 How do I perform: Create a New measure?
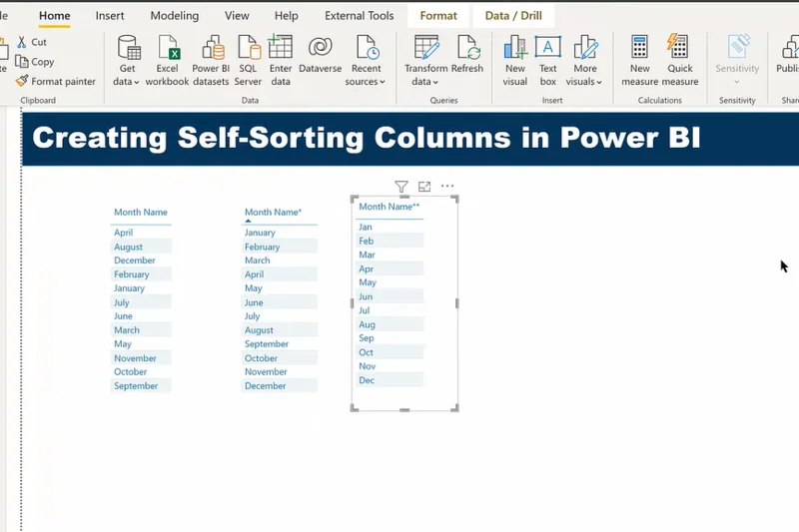[x=639, y=61]
